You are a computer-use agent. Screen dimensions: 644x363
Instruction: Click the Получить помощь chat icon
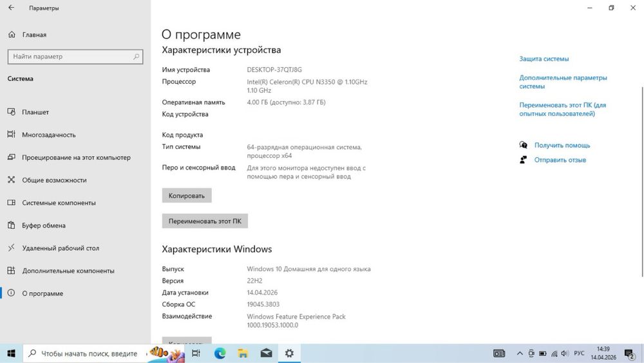click(x=523, y=145)
